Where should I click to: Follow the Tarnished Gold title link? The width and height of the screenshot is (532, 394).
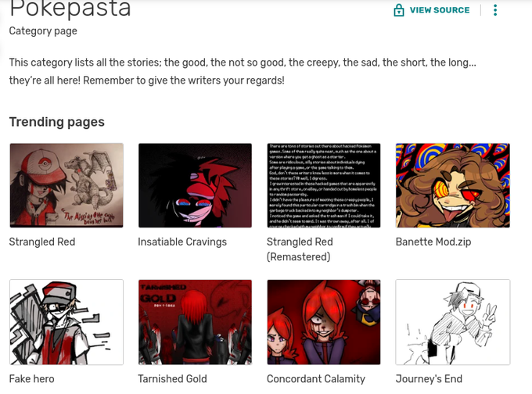pos(172,378)
